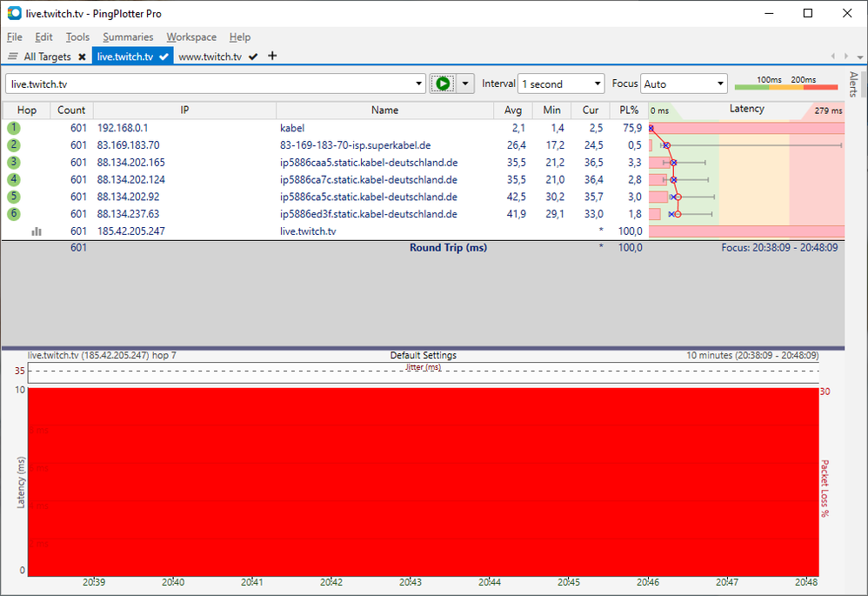
Task: Click the Count column header
Action: (71, 110)
